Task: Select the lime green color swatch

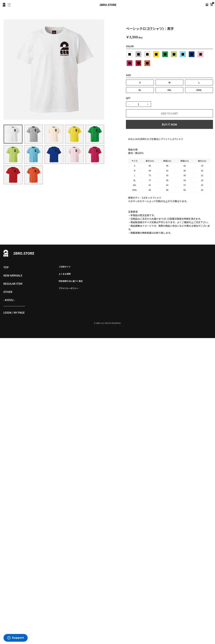Action: [x=174, y=54]
